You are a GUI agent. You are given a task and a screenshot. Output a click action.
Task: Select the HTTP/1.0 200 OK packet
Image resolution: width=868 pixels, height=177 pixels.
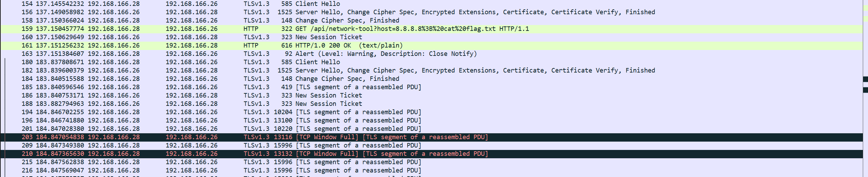349,45
